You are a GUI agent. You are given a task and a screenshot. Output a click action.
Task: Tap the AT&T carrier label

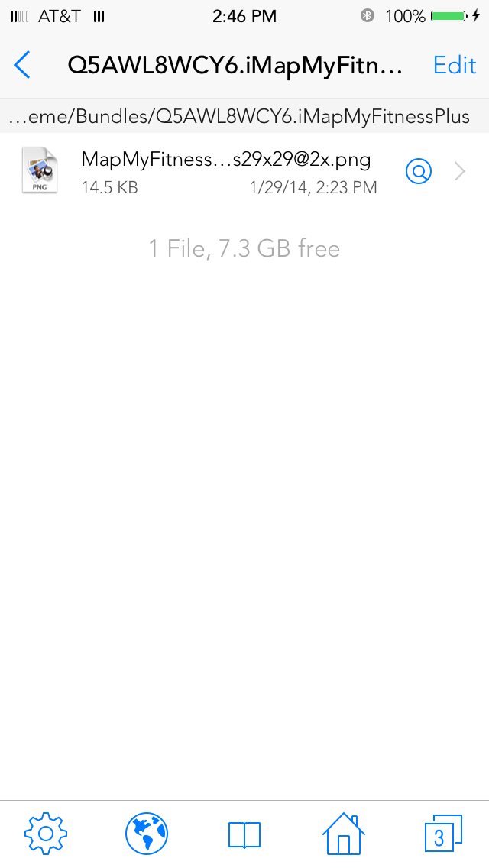[59, 16]
